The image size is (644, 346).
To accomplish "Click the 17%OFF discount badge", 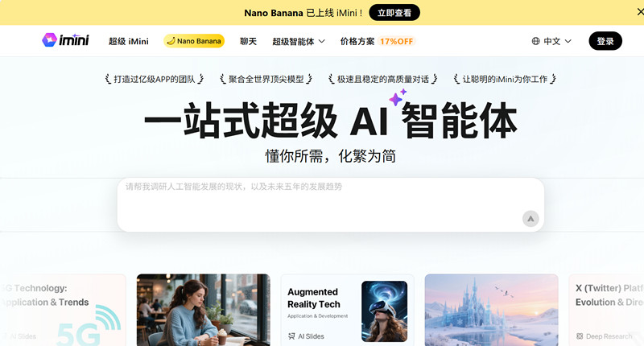I will click(x=396, y=42).
